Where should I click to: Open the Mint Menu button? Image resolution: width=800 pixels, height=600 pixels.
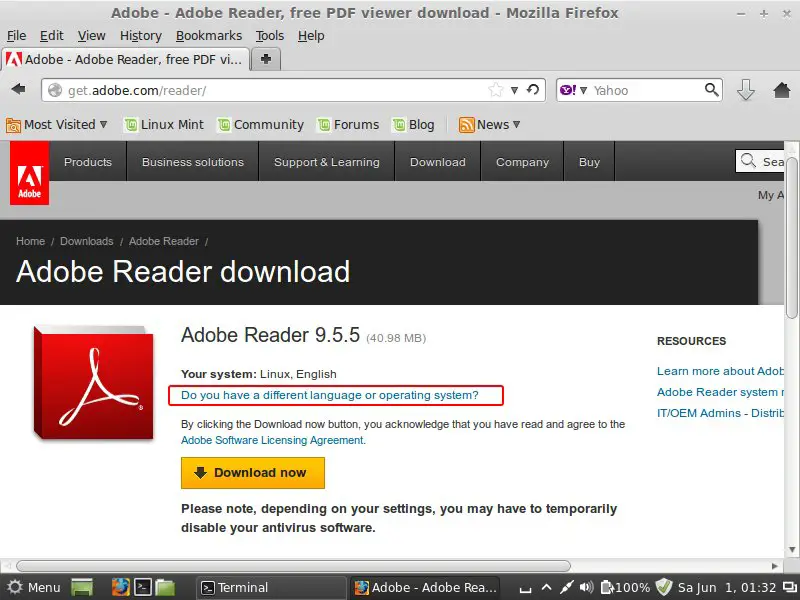click(x=34, y=587)
